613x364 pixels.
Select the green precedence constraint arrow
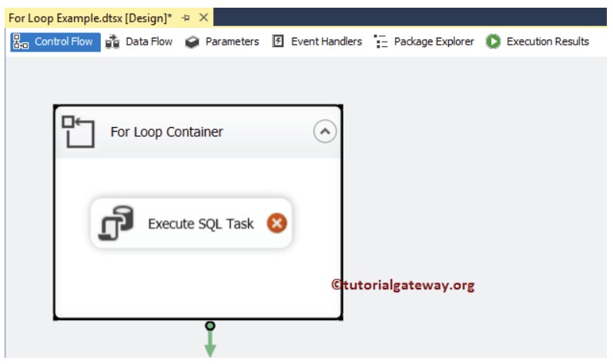pos(210,344)
